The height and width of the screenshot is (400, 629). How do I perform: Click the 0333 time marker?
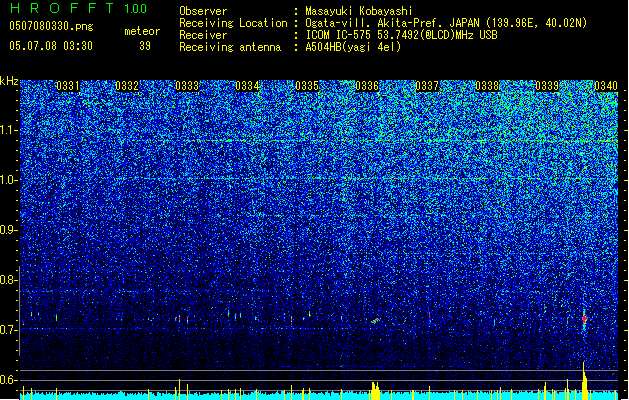click(187, 86)
